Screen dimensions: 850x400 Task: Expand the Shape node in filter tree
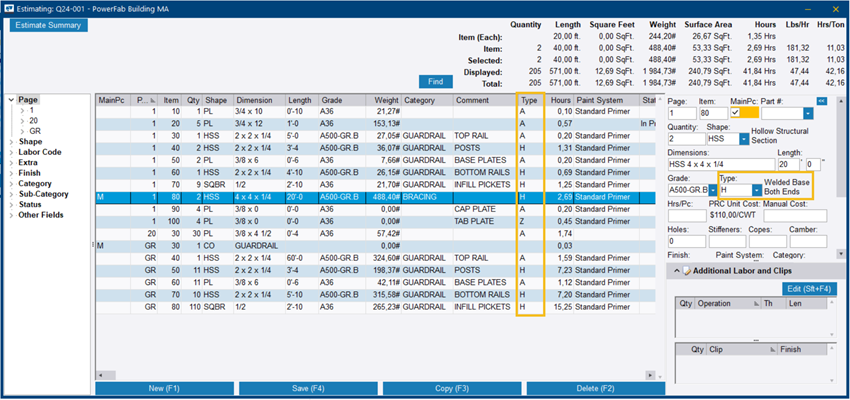[x=12, y=142]
